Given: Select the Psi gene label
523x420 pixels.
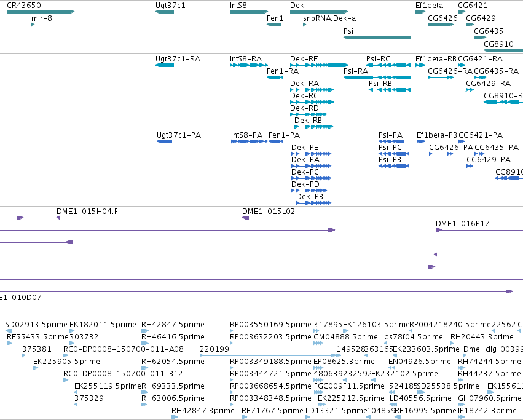Looking at the screenshot, I should 348,31.
